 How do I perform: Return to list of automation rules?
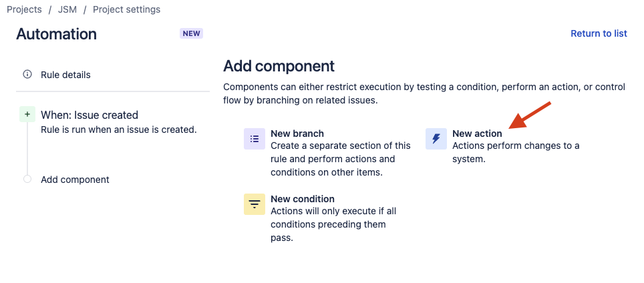pos(599,33)
